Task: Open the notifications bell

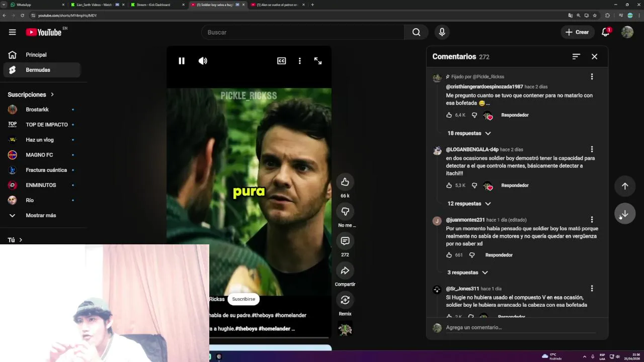Action: (x=606, y=32)
